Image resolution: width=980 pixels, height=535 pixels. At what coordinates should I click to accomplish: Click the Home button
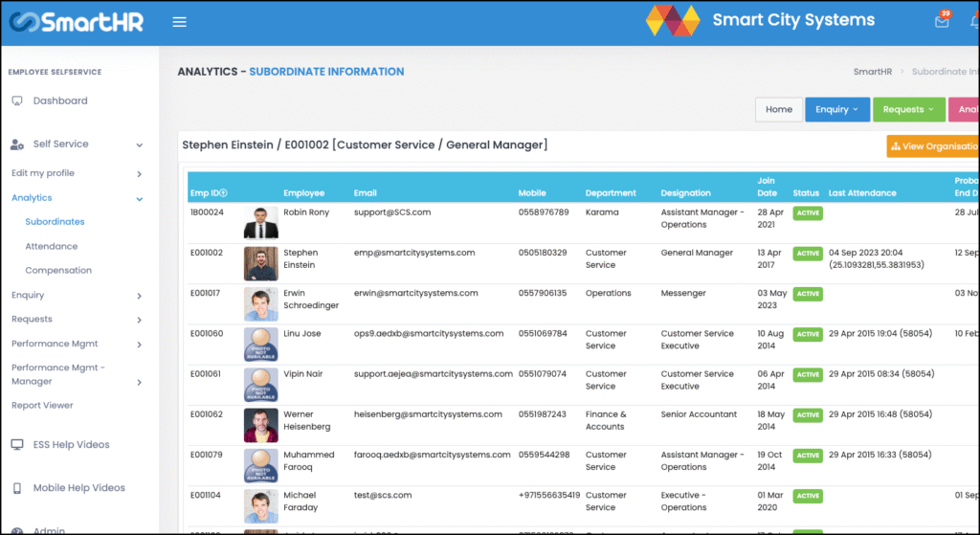(779, 109)
